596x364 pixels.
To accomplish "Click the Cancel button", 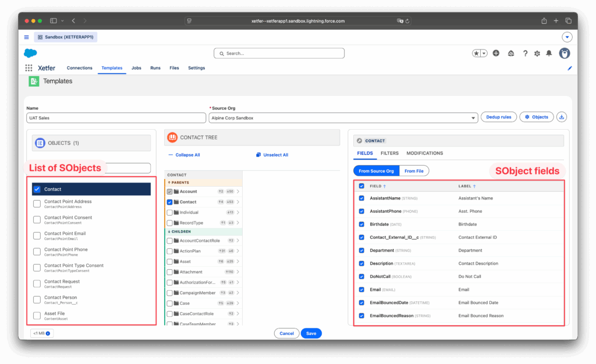I will point(286,334).
